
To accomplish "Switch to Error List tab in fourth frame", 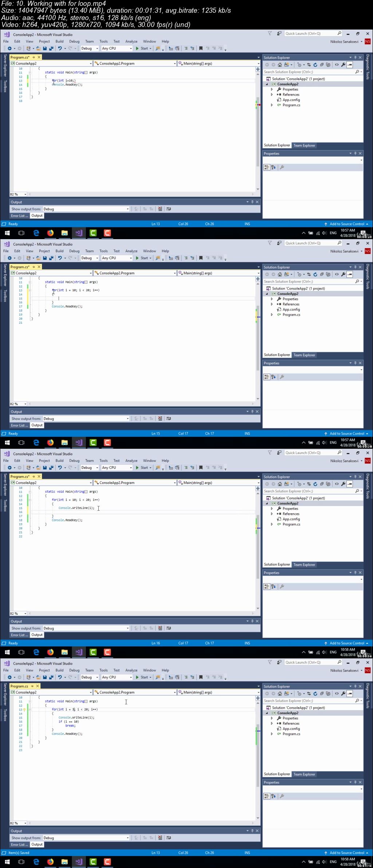I will pos(19,845).
